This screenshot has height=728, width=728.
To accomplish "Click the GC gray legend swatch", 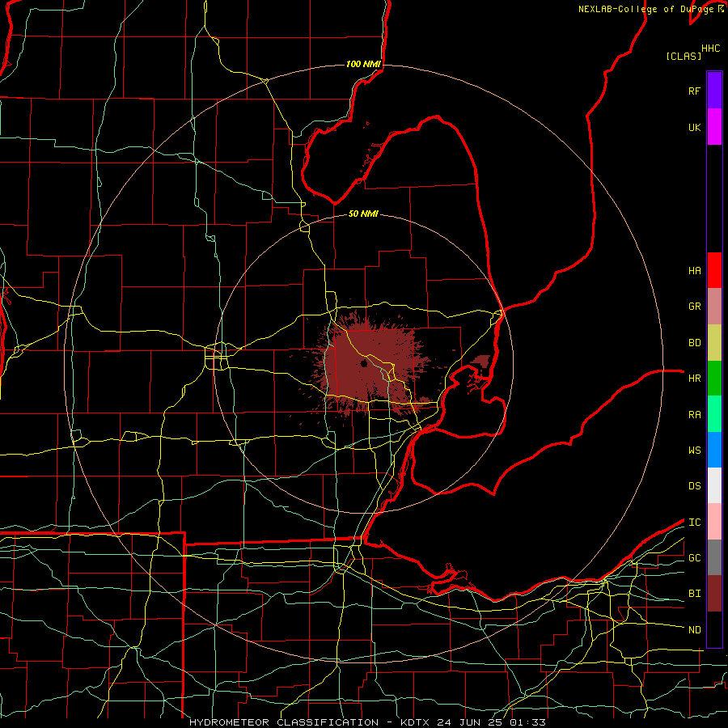I will tap(714, 557).
